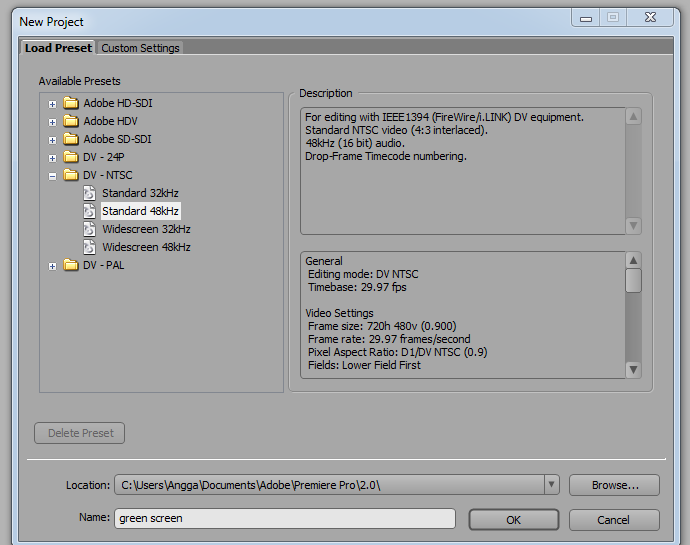The width and height of the screenshot is (690, 545).
Task: Click the DV - 24P folder icon
Action: click(x=70, y=157)
